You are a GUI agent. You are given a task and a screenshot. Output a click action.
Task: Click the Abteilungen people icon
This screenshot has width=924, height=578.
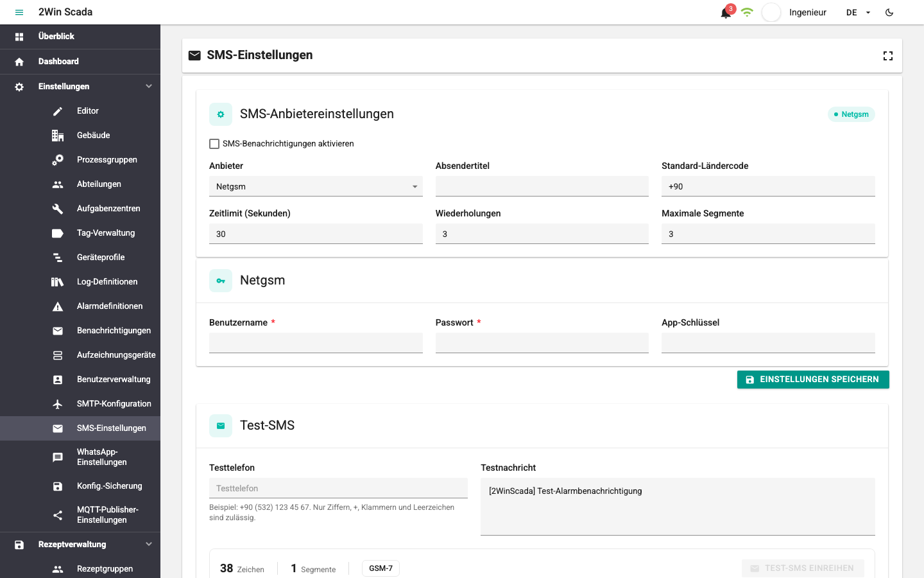pos(58,184)
